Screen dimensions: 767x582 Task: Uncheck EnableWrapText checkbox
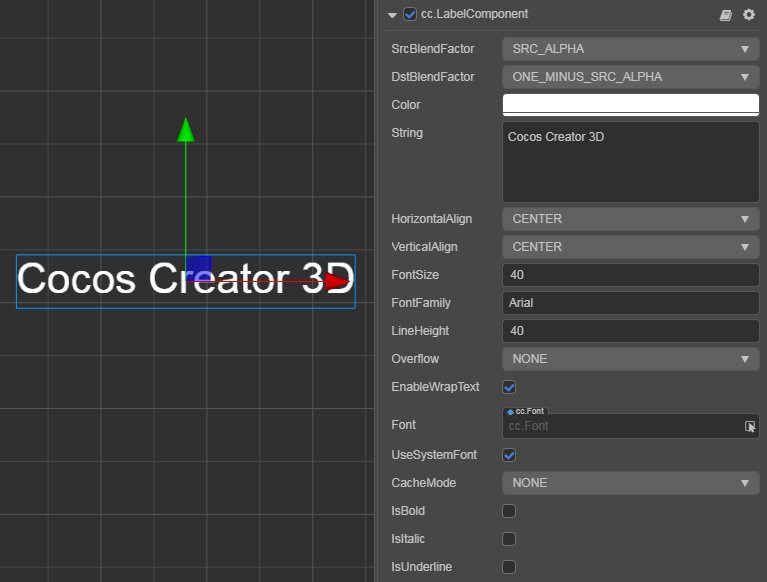(x=509, y=387)
